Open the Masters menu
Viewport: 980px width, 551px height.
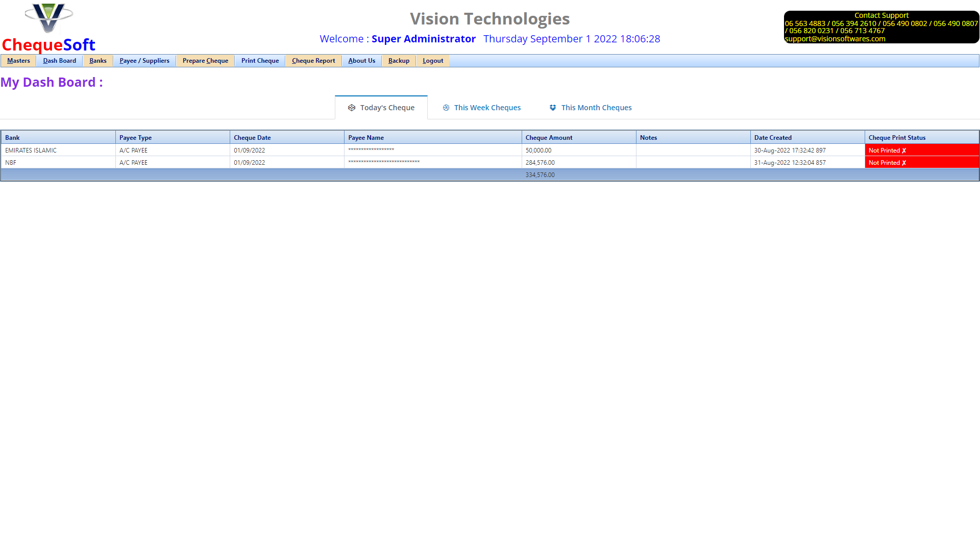(18, 61)
